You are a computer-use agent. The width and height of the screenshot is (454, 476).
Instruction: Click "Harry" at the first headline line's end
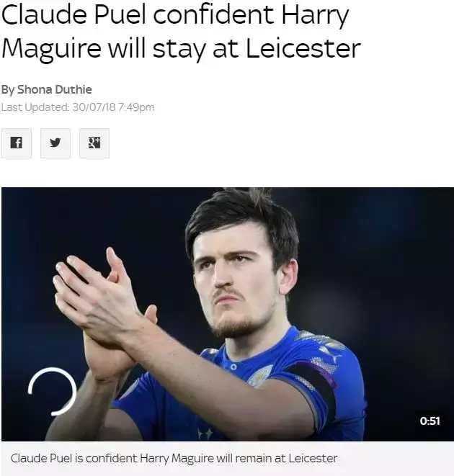315,16
